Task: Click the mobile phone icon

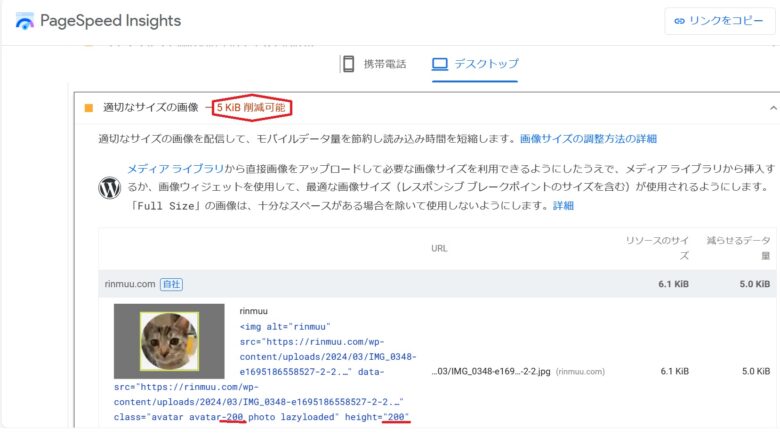Action: [348, 64]
